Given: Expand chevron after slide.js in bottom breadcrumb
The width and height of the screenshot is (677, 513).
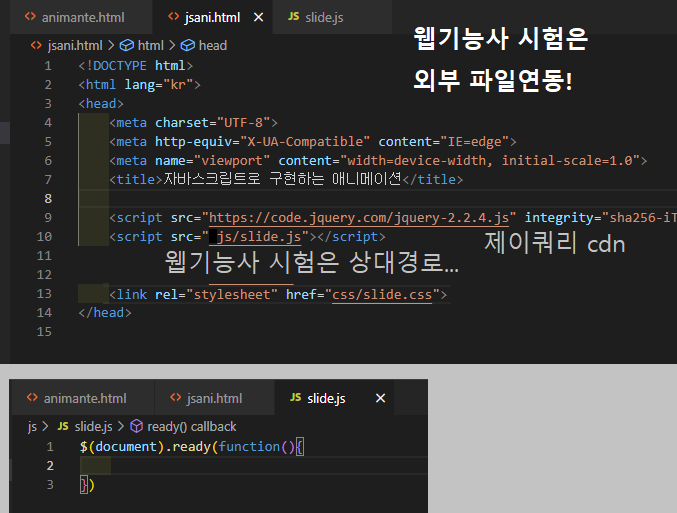Looking at the screenshot, I should pos(121,427).
